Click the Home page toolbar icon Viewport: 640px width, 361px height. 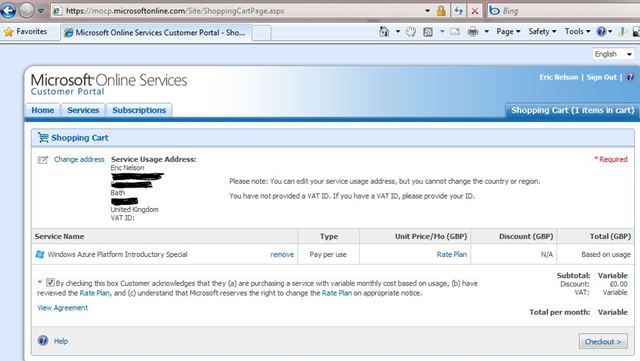click(384, 31)
